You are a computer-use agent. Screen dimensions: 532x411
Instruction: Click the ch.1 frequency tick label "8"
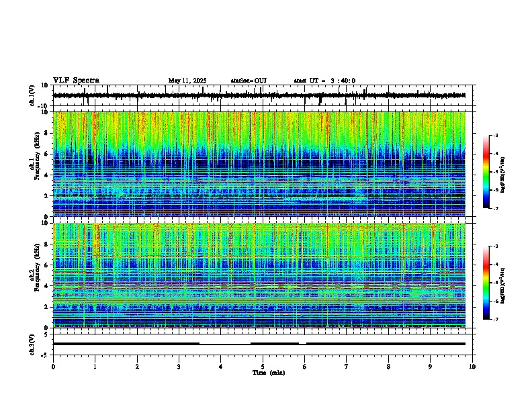pos(47,133)
